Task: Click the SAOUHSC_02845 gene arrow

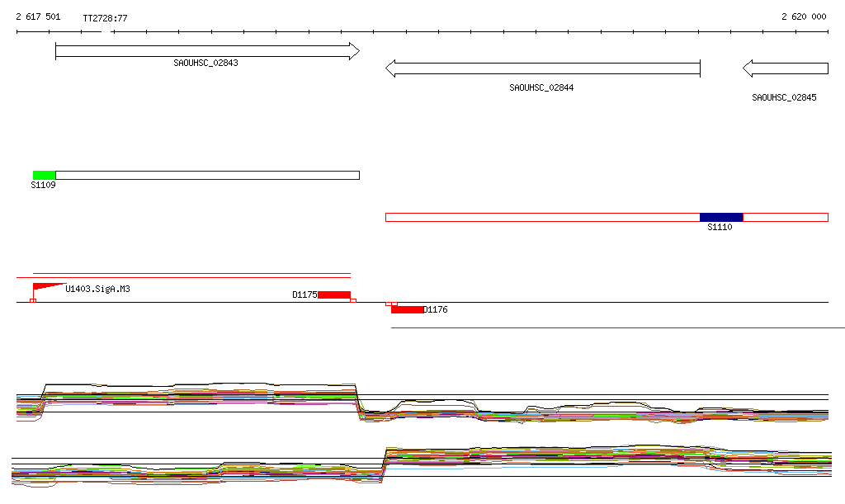Action: pos(786,68)
